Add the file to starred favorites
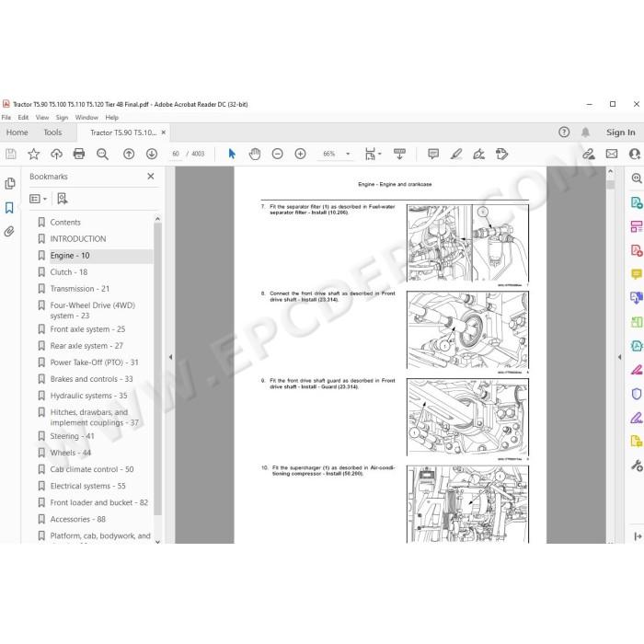This screenshot has height=644, width=644. tap(33, 154)
